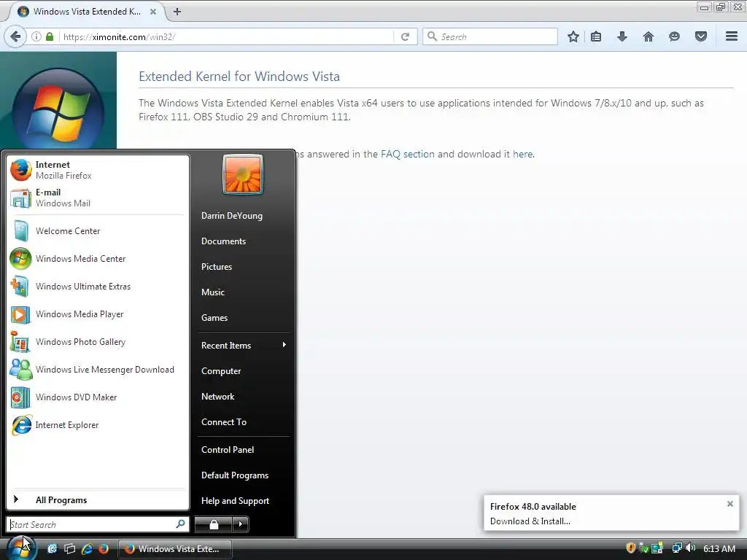Open Internet Mozilla Firefox in Start menu
The height and width of the screenshot is (560, 747).
click(x=98, y=170)
